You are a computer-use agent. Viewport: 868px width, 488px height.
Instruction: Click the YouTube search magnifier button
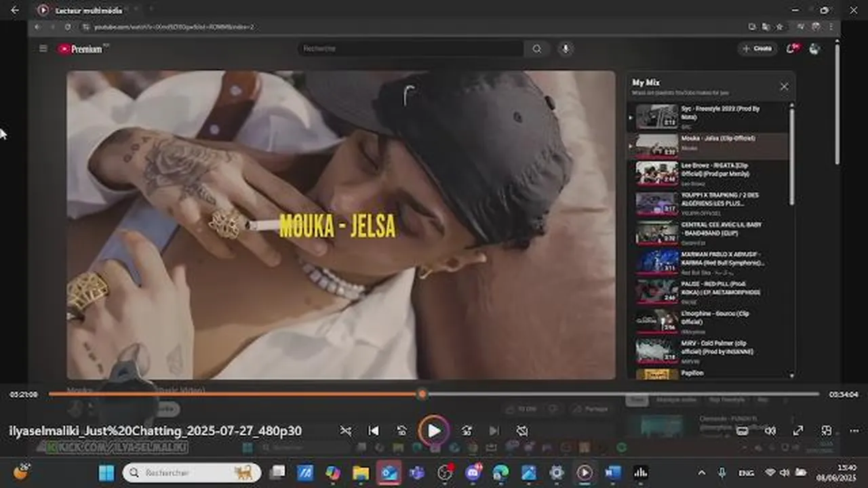537,49
